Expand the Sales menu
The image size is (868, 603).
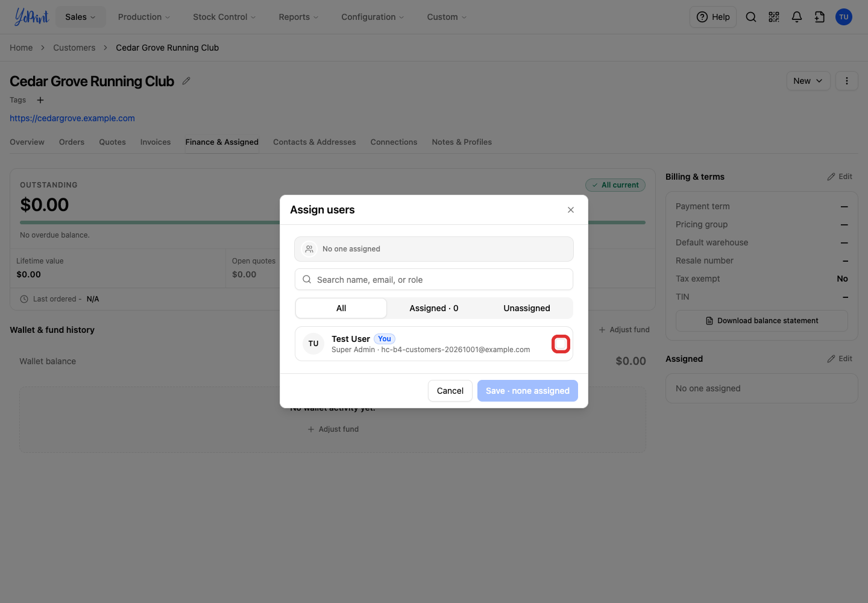point(81,17)
